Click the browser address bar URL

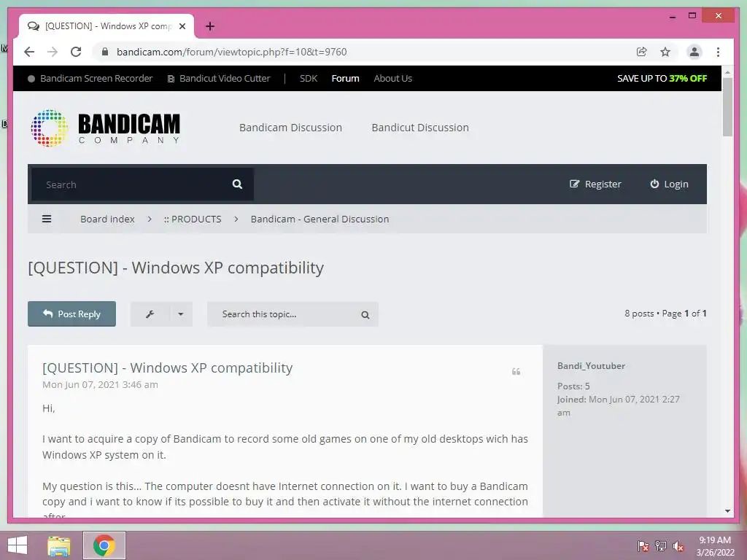click(x=231, y=52)
